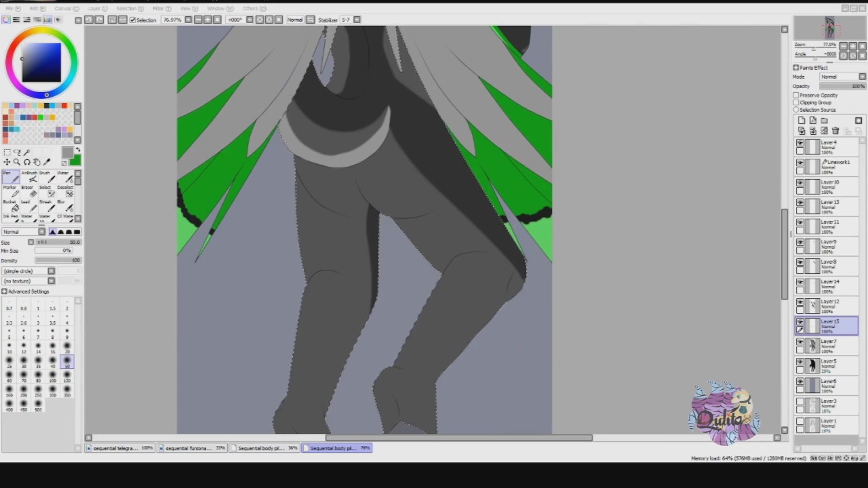Toggle the Clipping Group checkbox
Image resolution: width=868 pixels, height=488 pixels.
[796, 102]
